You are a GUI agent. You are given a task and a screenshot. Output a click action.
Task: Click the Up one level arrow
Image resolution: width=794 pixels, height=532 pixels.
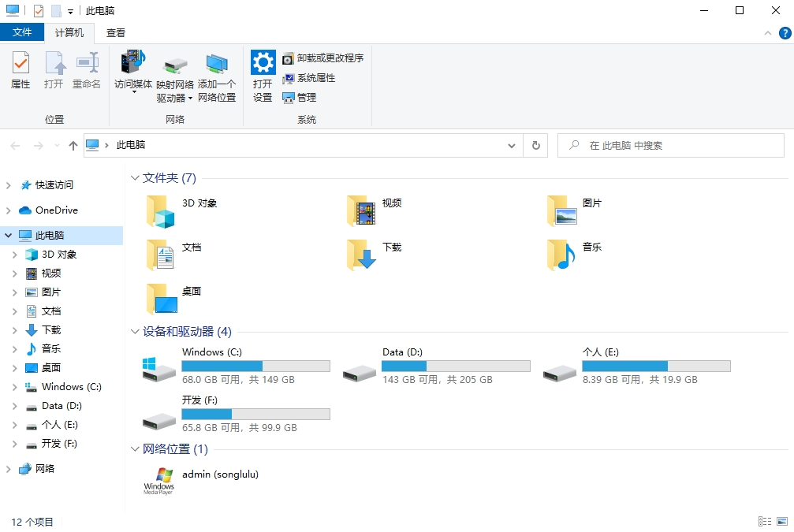[73, 146]
